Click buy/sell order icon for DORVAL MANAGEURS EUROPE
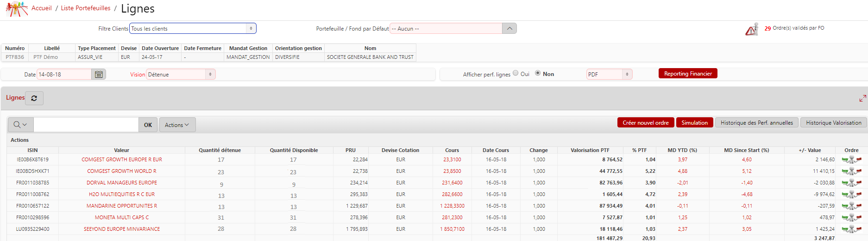The height and width of the screenshot is (241, 868). tap(851, 183)
